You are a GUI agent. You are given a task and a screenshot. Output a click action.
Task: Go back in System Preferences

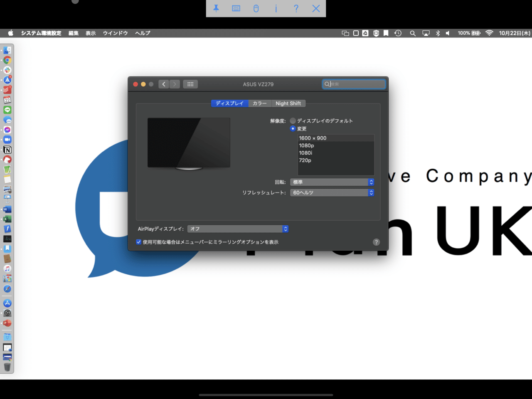tap(164, 84)
